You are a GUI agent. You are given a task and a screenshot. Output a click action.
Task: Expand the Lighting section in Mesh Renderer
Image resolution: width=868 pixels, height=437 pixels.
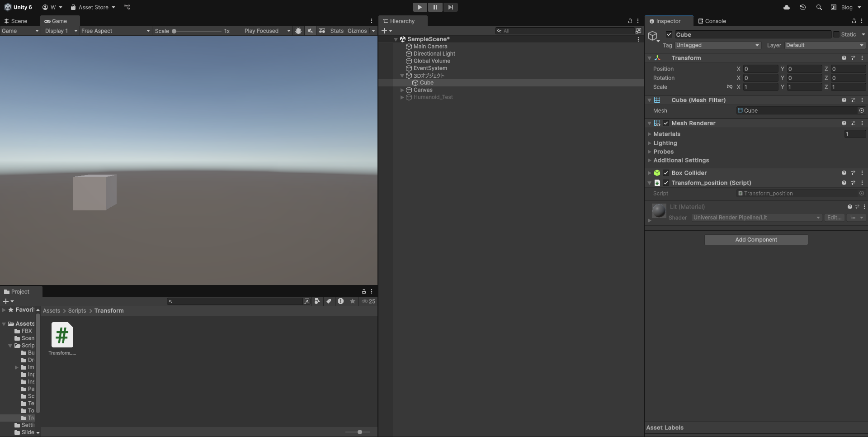651,143
